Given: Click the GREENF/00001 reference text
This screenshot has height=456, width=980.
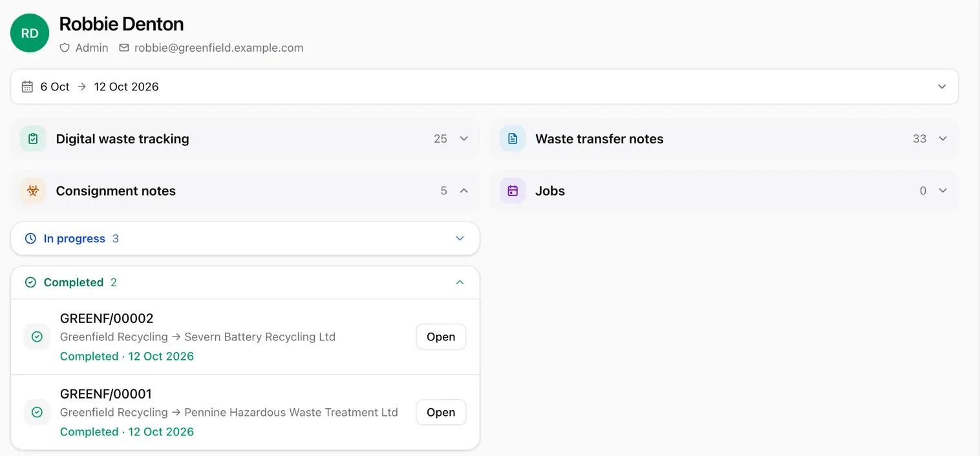Looking at the screenshot, I should (x=106, y=394).
